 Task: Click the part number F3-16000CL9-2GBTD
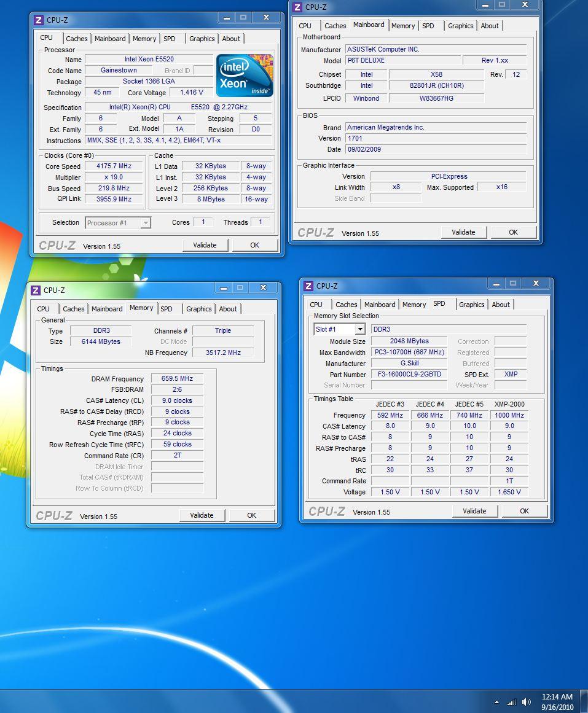pos(409,374)
